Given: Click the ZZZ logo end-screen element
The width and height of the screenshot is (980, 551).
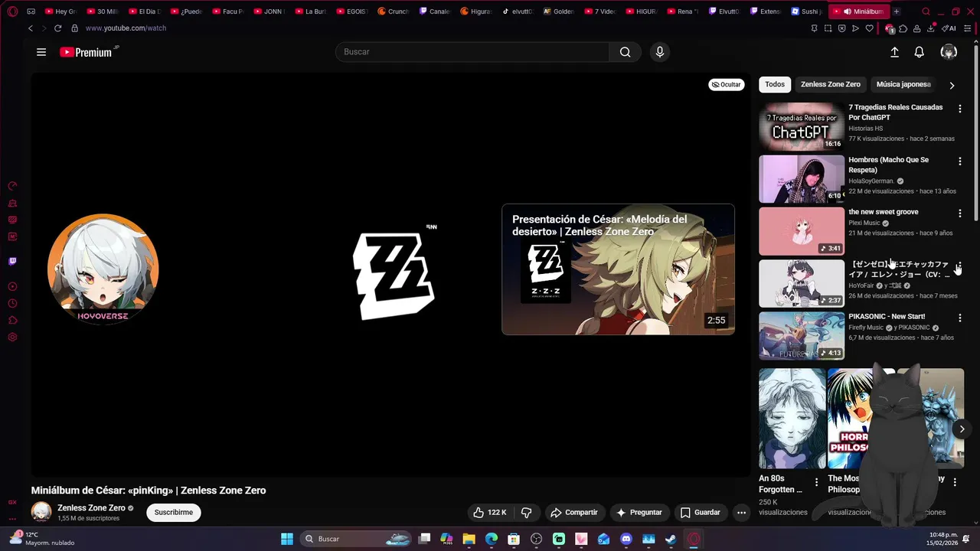Looking at the screenshot, I should (394, 273).
